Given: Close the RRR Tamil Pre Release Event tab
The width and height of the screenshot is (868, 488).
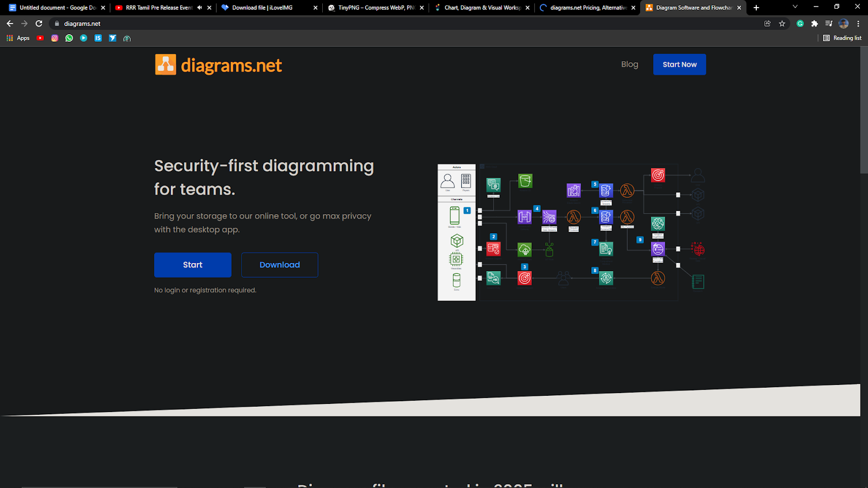Looking at the screenshot, I should [x=209, y=8].
